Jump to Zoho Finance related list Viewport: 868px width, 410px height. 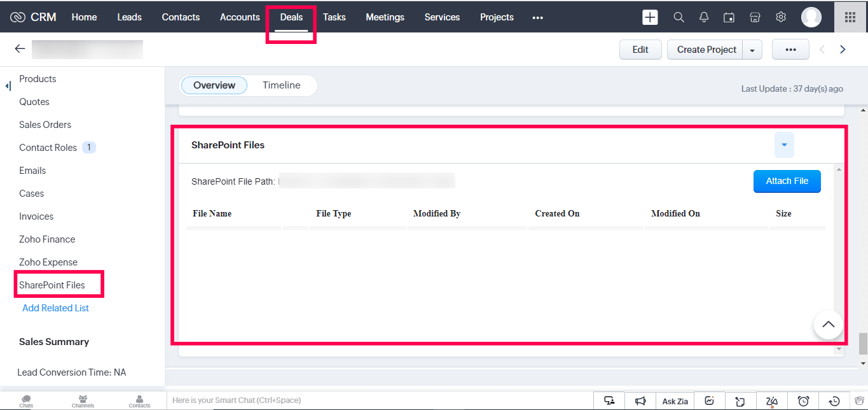[x=47, y=239]
